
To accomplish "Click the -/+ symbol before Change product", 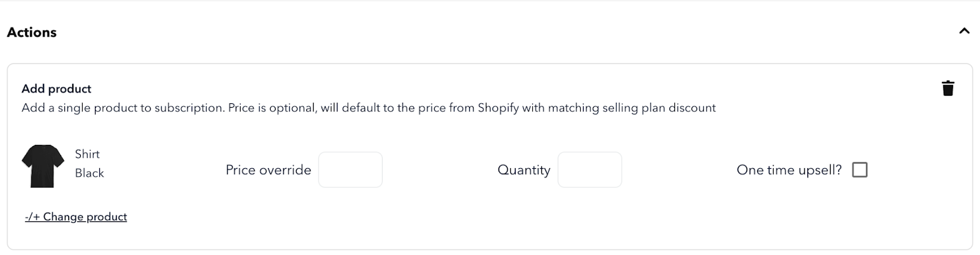I will pos(32,216).
